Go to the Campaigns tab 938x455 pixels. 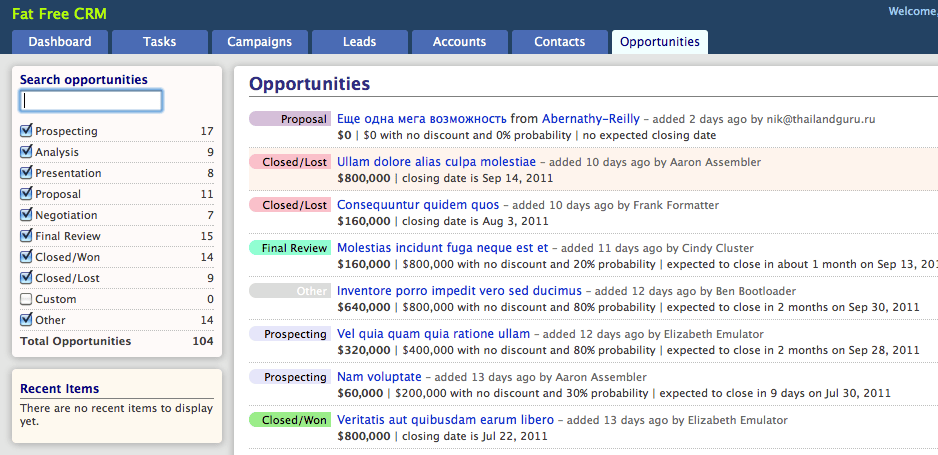pos(260,42)
